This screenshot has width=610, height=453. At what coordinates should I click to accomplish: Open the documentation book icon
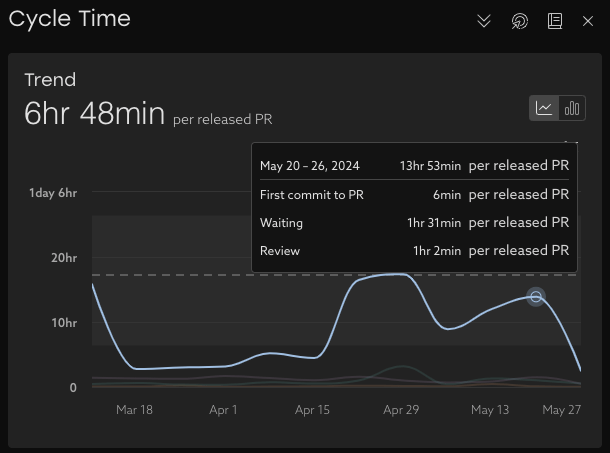pos(554,21)
